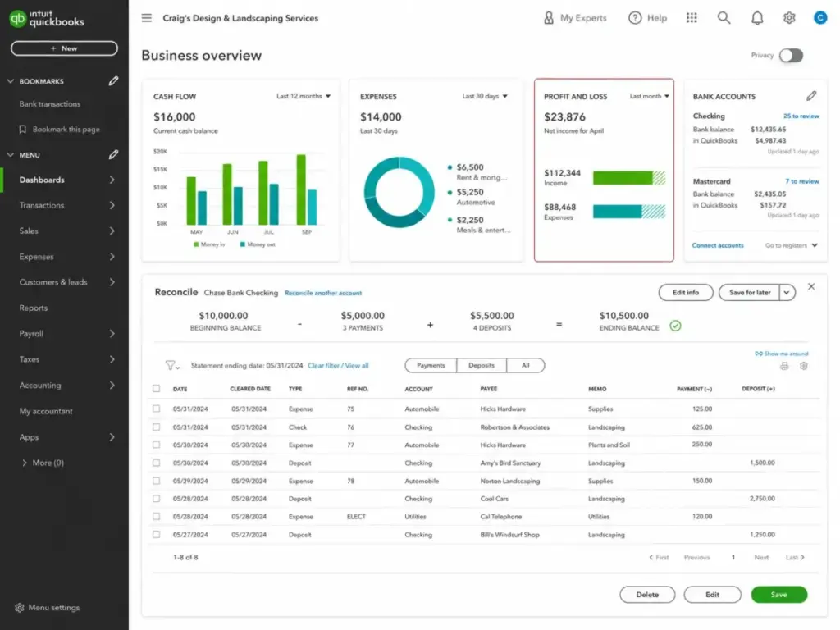Screen dimensions: 840x630
Task: Collapse the Menu section
Action: tap(10, 155)
